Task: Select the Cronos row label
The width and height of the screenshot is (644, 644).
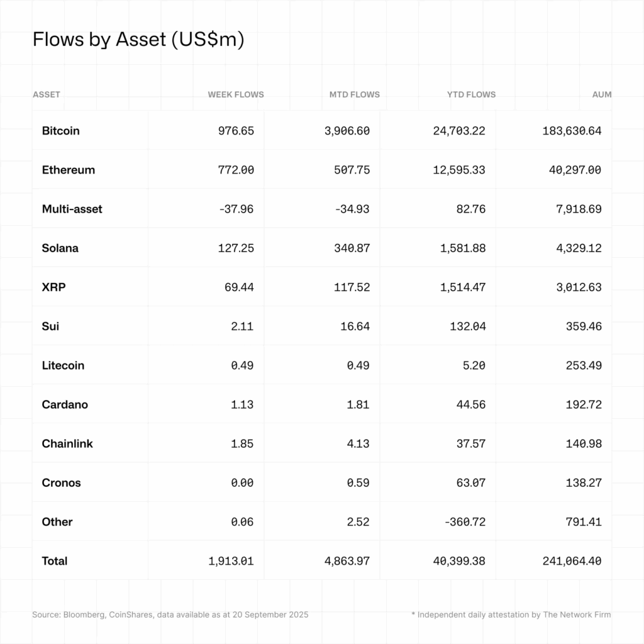Action: pyautogui.click(x=61, y=482)
